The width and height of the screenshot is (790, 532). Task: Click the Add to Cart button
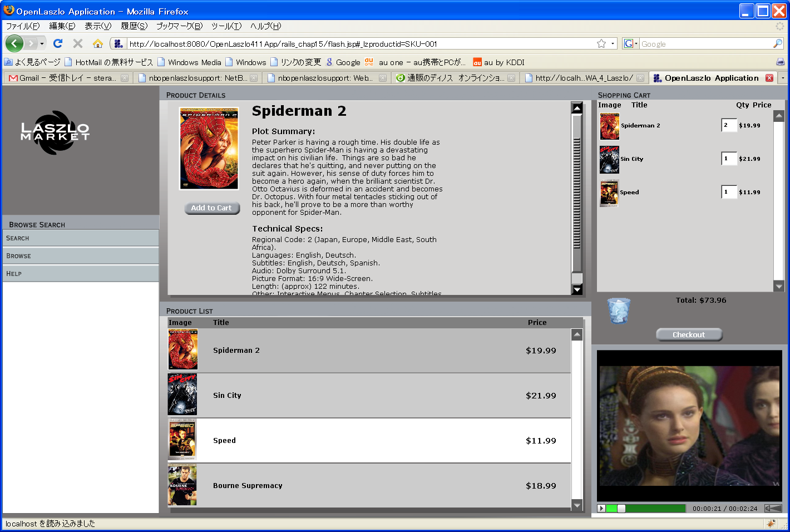(211, 208)
